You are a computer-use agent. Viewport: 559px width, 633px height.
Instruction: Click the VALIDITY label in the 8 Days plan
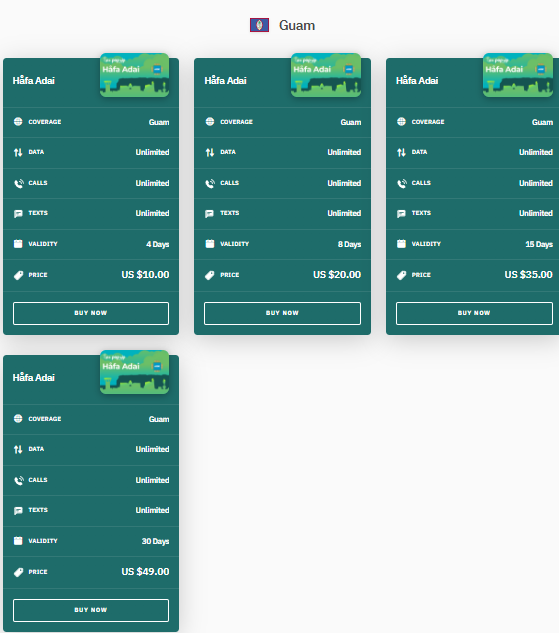[234, 244]
